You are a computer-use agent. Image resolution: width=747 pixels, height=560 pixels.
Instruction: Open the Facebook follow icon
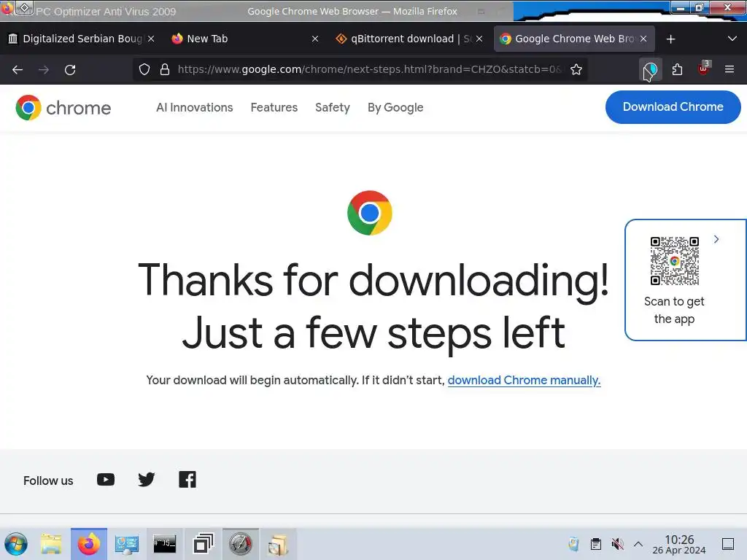tap(187, 480)
